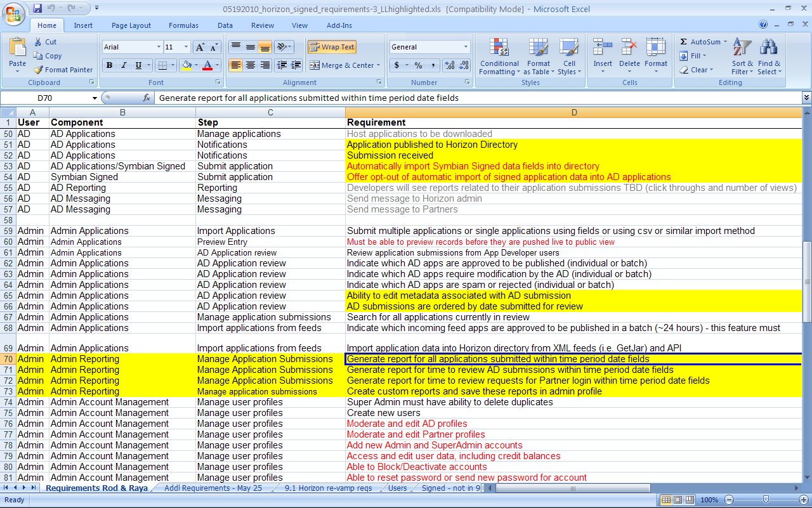Toggle bottom align for cell text
Image resolution: width=812 pixels, height=508 pixels.
[265, 47]
